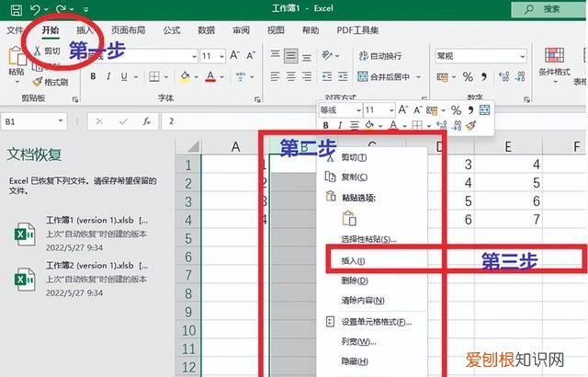The image size is (588, 377).
Task: Switch to the 页面布局 ribbon tab
Action: (129, 30)
